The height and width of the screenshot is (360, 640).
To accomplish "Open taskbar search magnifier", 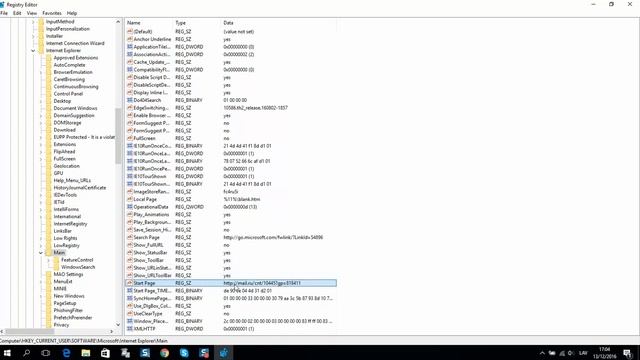I will (x=27, y=353).
